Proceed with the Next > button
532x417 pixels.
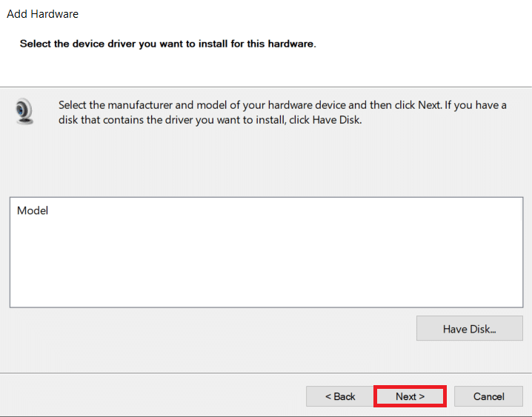point(410,396)
